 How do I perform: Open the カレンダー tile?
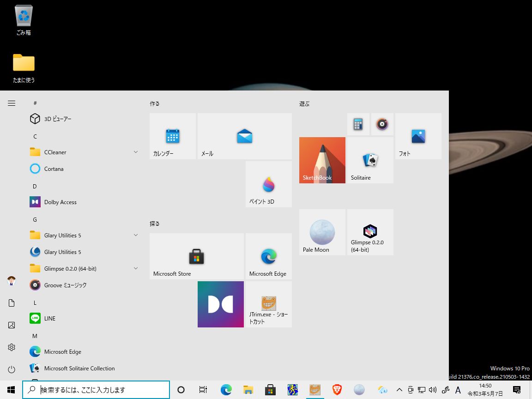pyautogui.click(x=173, y=136)
